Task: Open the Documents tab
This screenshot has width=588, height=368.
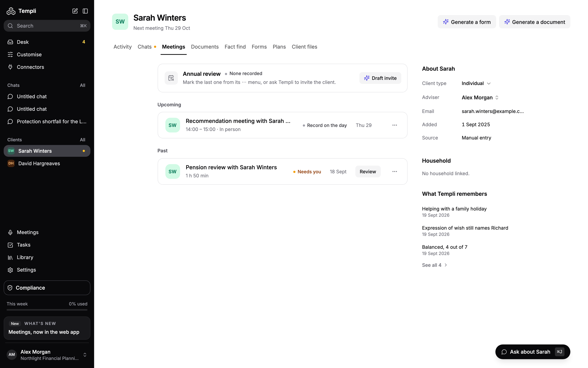Action: coord(205,47)
